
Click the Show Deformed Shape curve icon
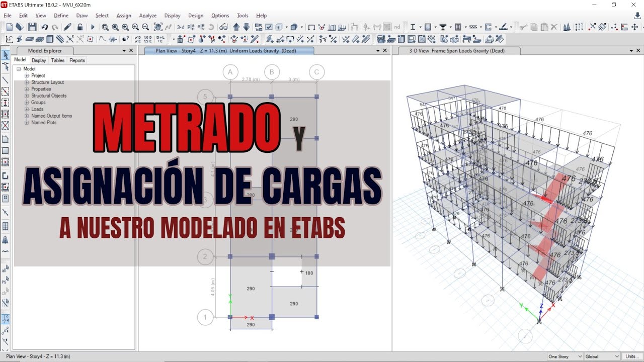click(x=103, y=39)
